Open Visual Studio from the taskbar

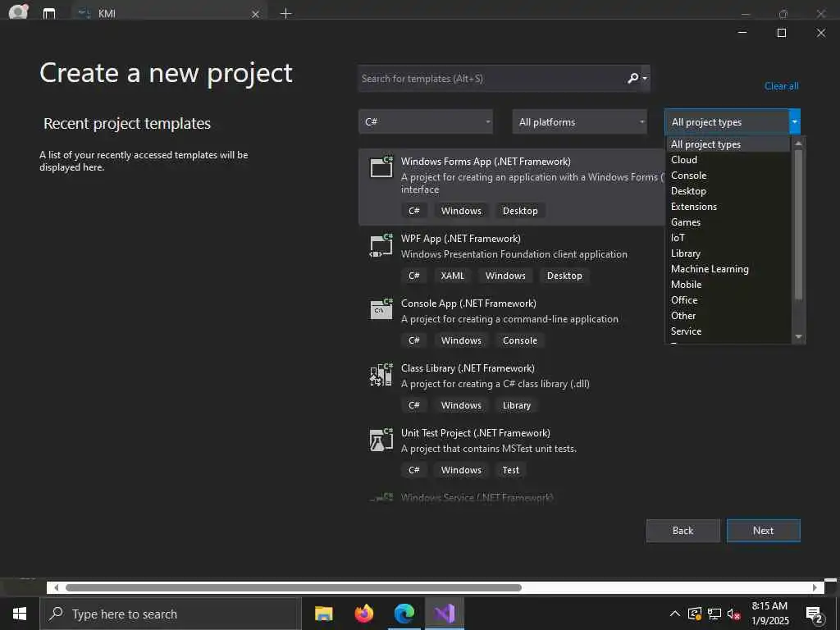coord(444,614)
